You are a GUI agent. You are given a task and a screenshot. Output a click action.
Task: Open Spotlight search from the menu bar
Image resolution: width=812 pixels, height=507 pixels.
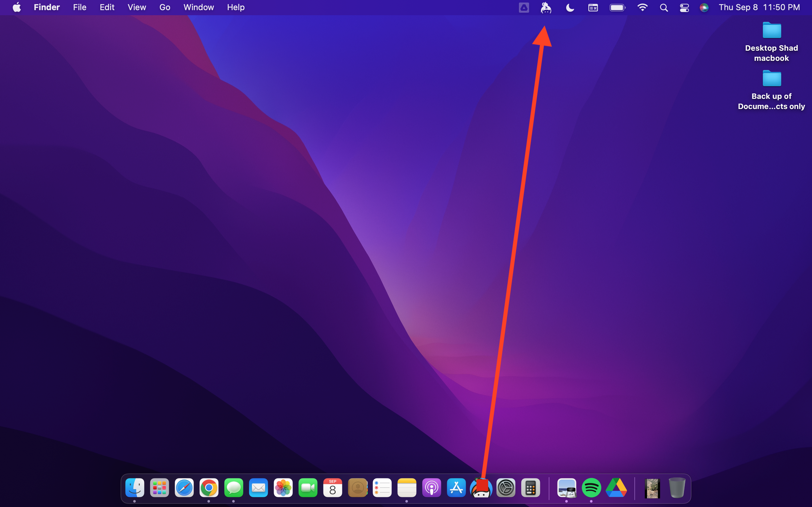[663, 7]
